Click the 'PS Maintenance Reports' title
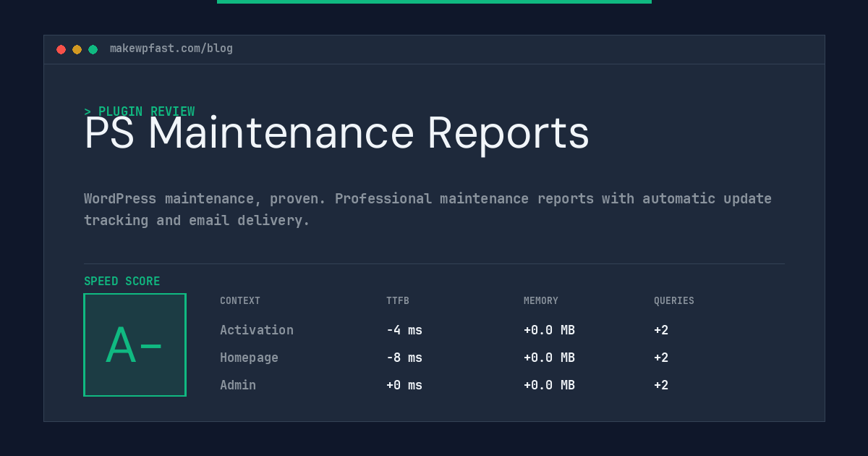Viewport: 868px width, 456px height. point(337,133)
